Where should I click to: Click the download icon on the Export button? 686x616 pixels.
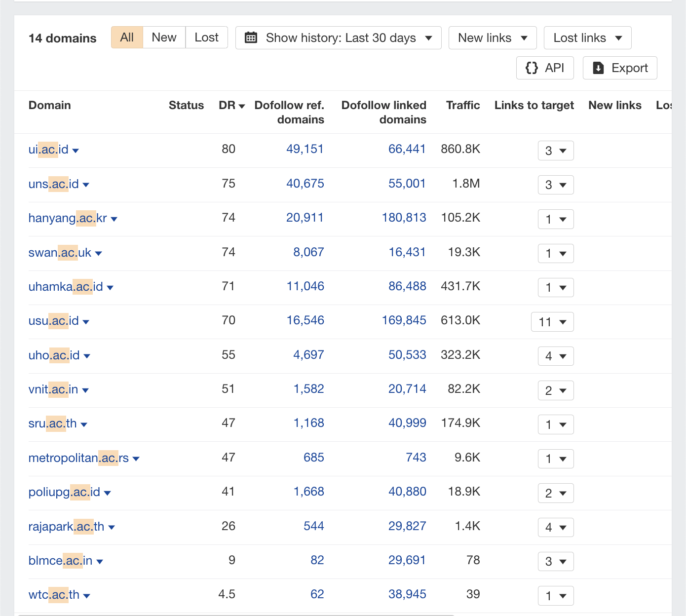click(599, 68)
